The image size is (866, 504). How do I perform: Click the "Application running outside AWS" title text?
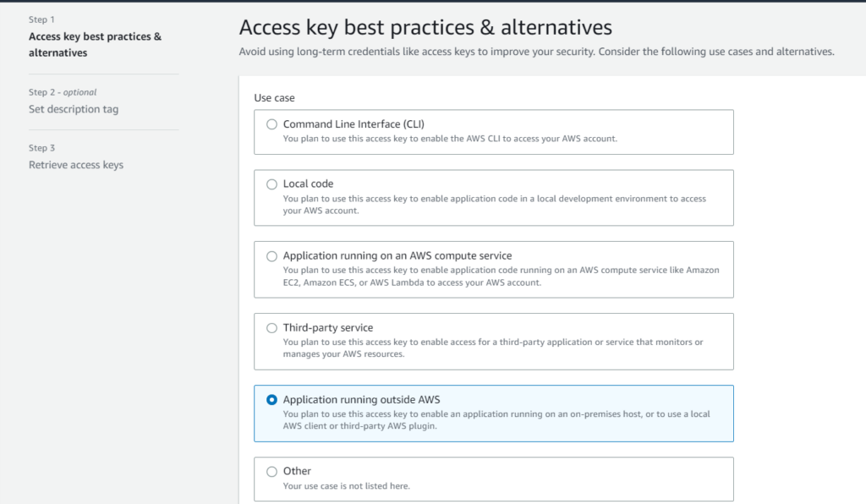361,400
